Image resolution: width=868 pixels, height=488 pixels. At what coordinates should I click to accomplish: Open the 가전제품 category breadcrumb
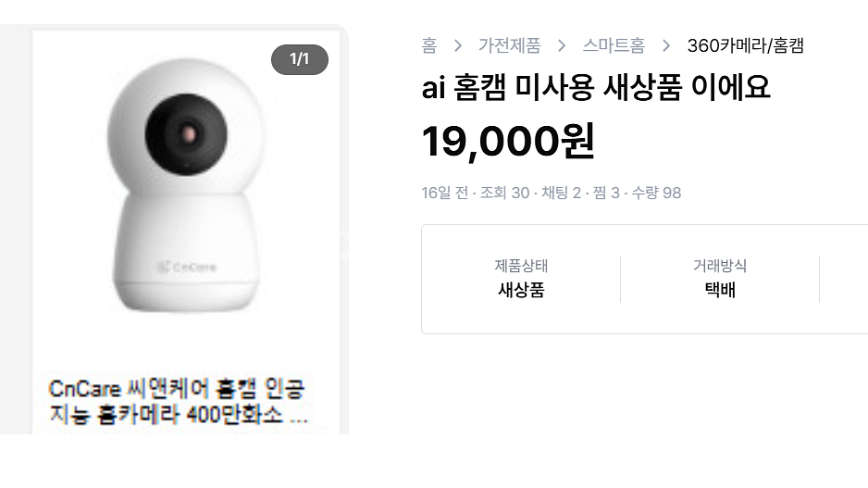(x=508, y=45)
